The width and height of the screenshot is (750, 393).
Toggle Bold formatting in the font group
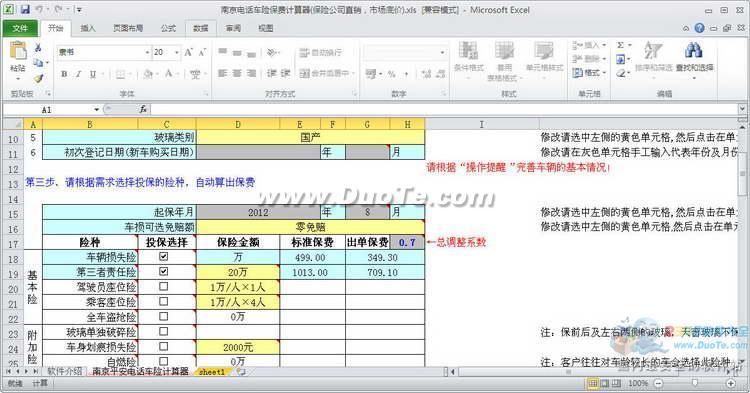tap(64, 74)
